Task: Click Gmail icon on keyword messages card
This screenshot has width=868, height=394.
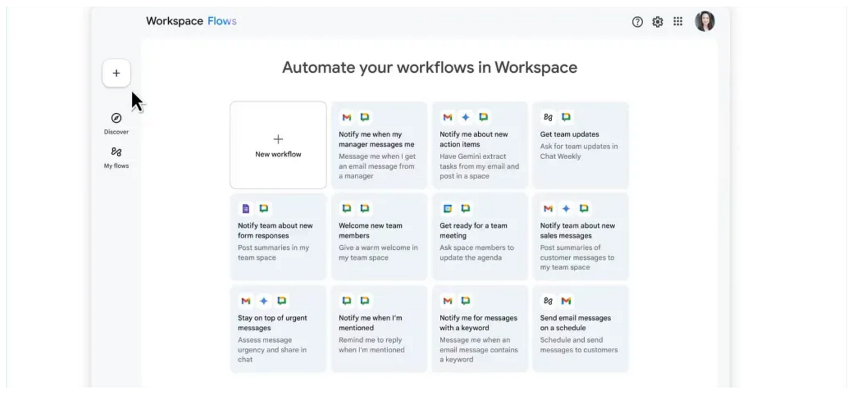Action: click(x=447, y=301)
